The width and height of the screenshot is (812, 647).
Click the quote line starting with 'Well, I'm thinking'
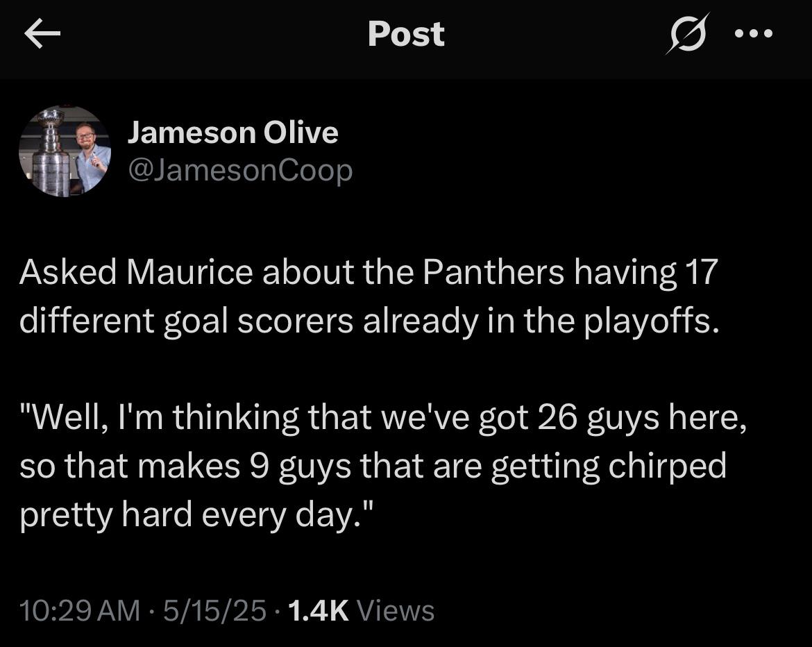(x=383, y=417)
